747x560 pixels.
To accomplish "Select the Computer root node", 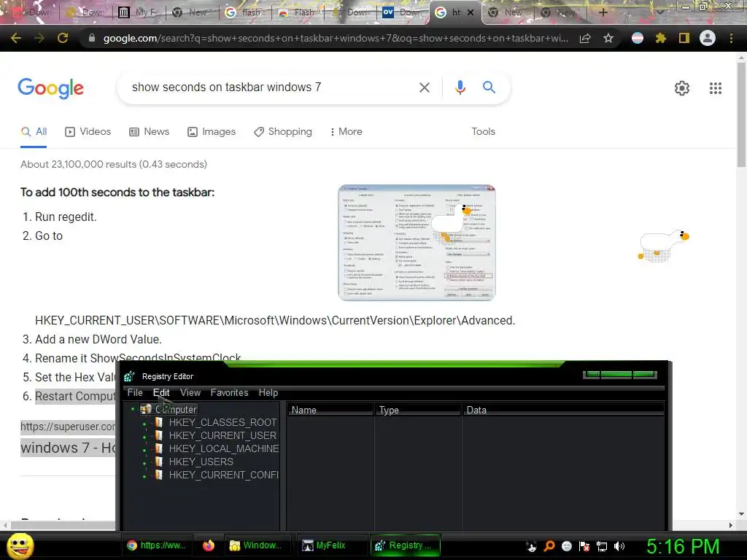I will pyautogui.click(x=176, y=409).
